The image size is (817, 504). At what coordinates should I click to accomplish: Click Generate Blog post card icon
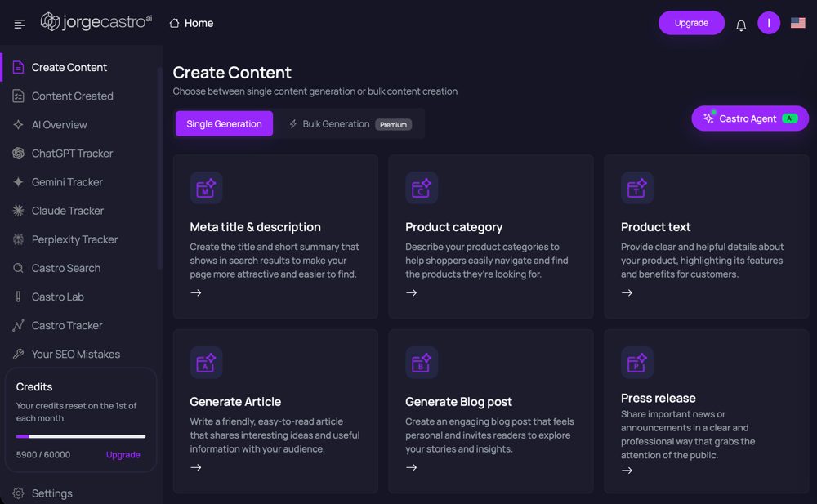tap(422, 362)
